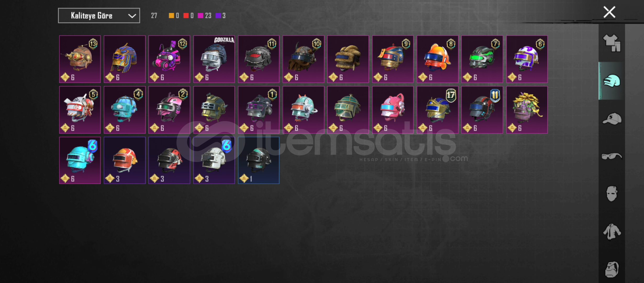The width and height of the screenshot is (644, 283).
Task: Pick the orange clownfish helmet, badge 8
Action: (437, 59)
